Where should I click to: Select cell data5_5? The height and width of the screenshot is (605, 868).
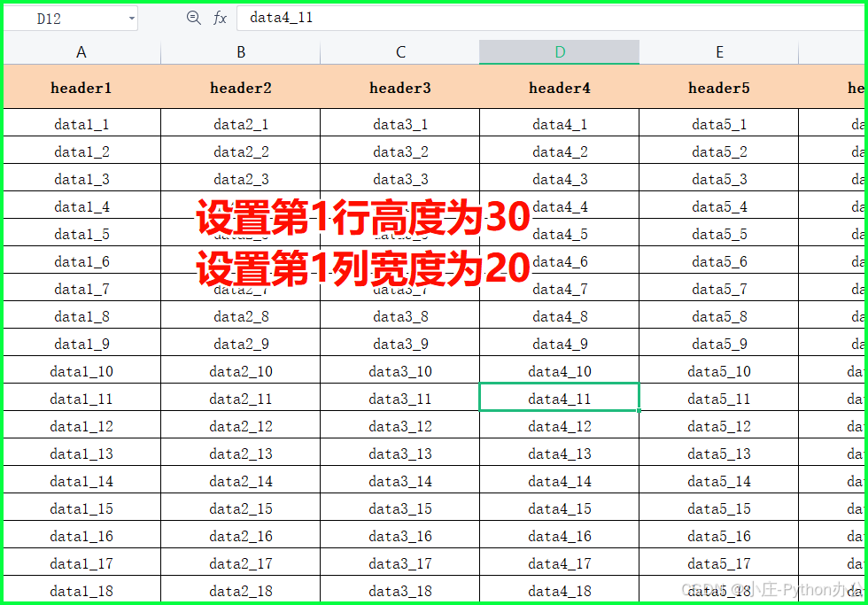(x=719, y=232)
